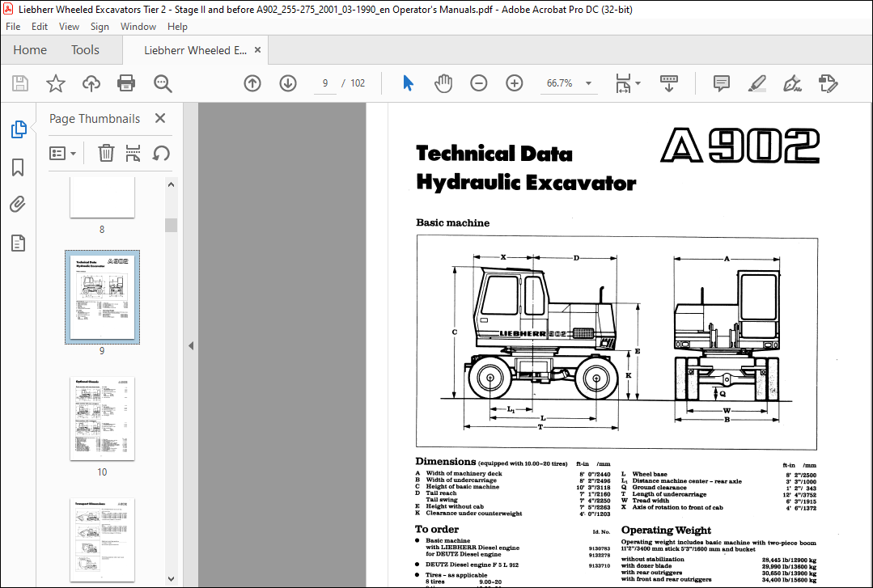
Task: Open fit page options icon
Action: coord(628,83)
